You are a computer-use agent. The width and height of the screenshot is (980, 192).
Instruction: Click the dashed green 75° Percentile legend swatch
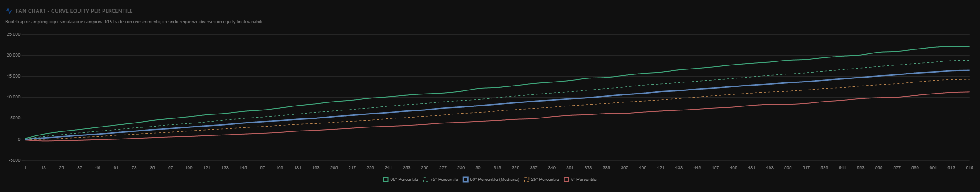425,180
